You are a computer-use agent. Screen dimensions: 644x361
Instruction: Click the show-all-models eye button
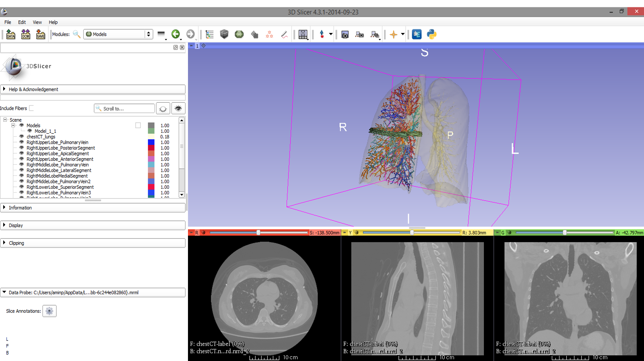178,109
